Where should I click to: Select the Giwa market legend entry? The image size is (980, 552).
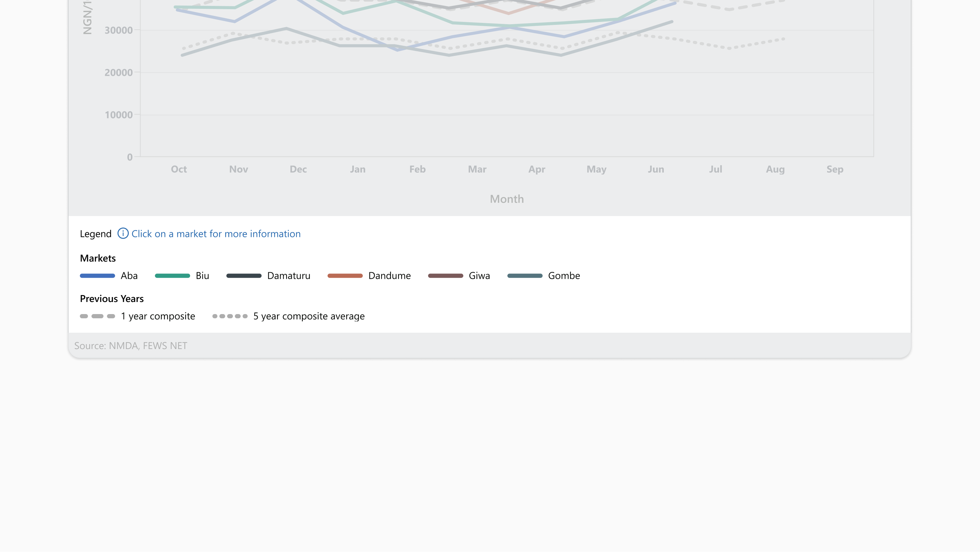coord(479,276)
